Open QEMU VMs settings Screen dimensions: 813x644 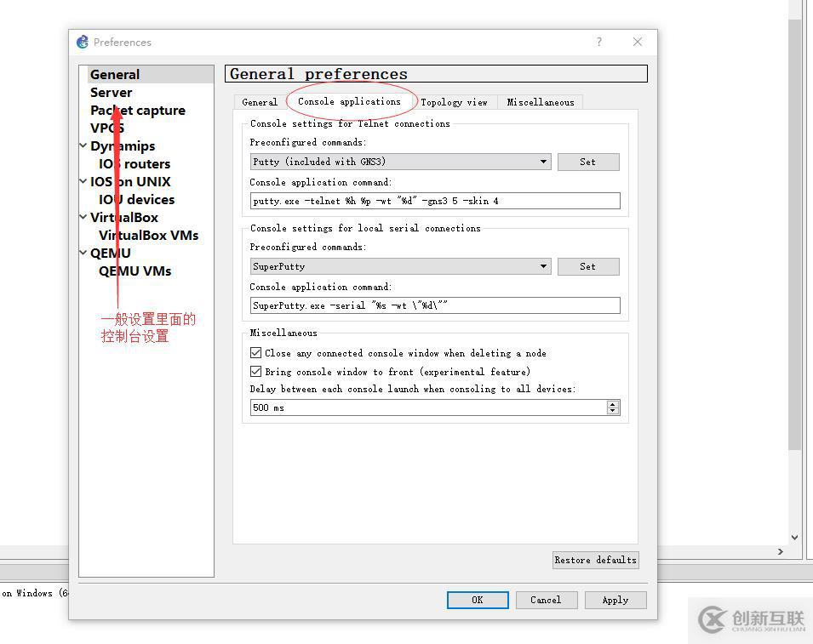point(135,271)
